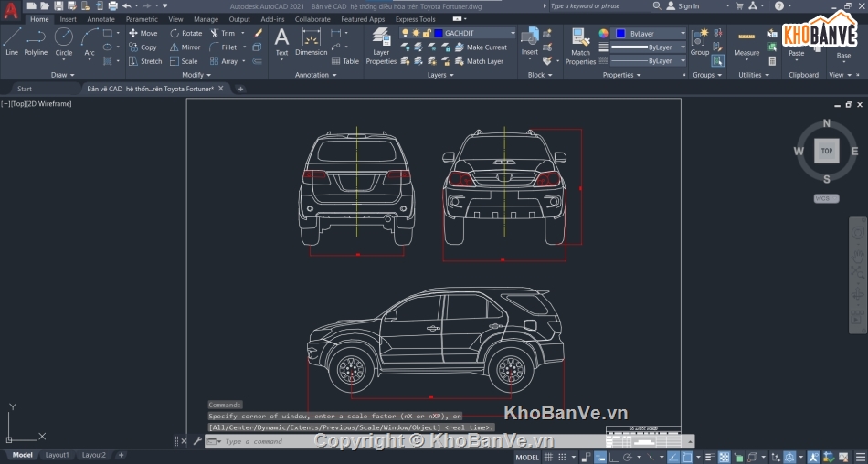Click TOP face of the ViewCube
This screenshot has width=868, height=464.
(827, 151)
